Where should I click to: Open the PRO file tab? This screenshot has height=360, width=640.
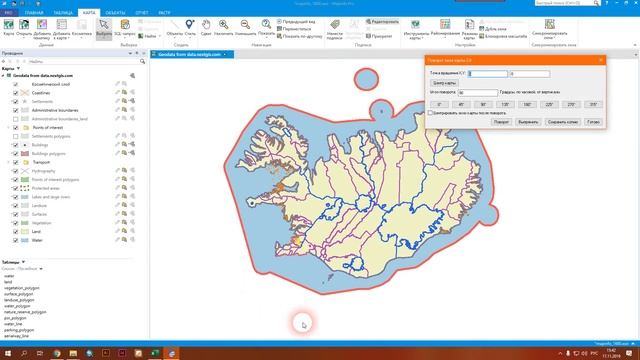point(8,13)
